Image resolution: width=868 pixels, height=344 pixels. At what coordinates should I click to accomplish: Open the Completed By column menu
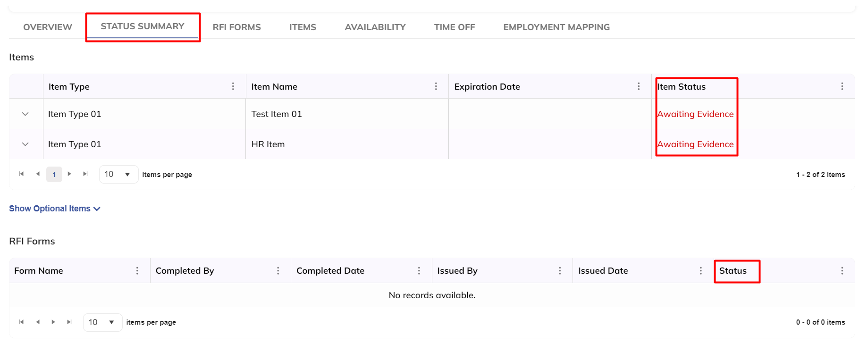[278, 271]
